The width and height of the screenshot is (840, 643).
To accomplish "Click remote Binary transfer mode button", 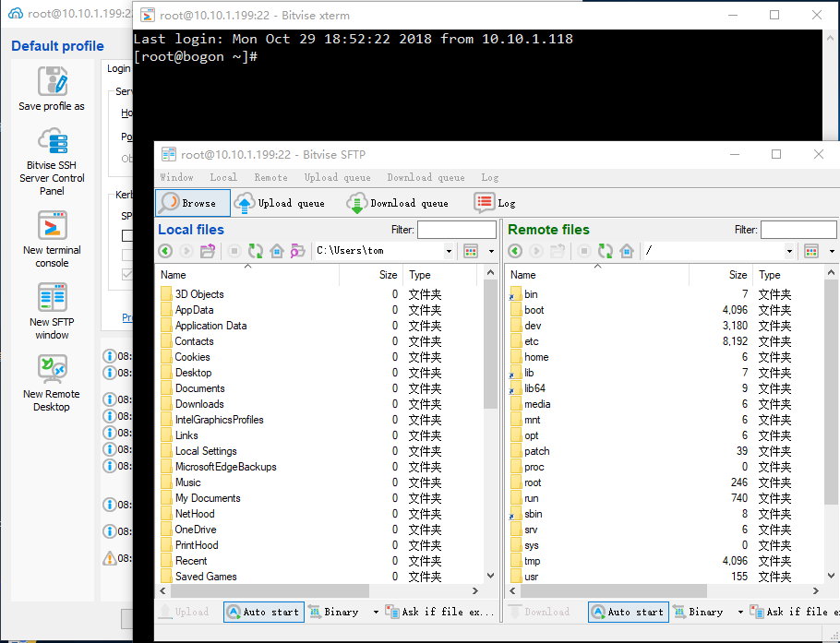I will click(699, 612).
